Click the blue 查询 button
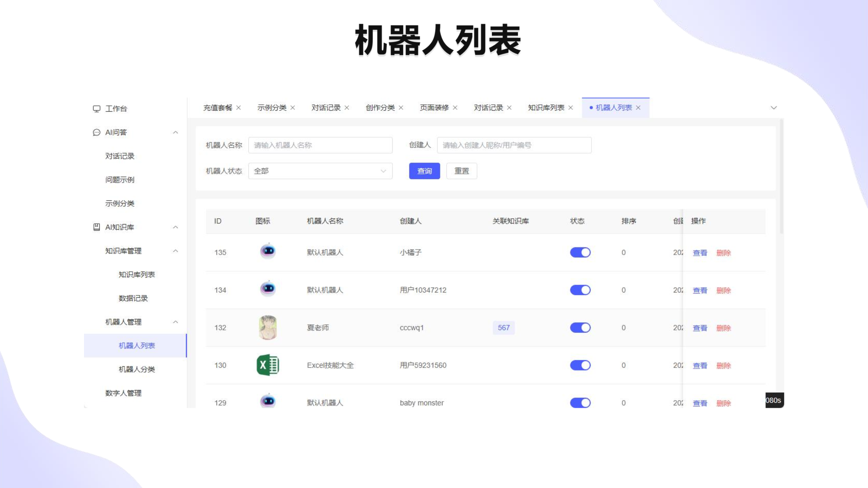 click(424, 171)
